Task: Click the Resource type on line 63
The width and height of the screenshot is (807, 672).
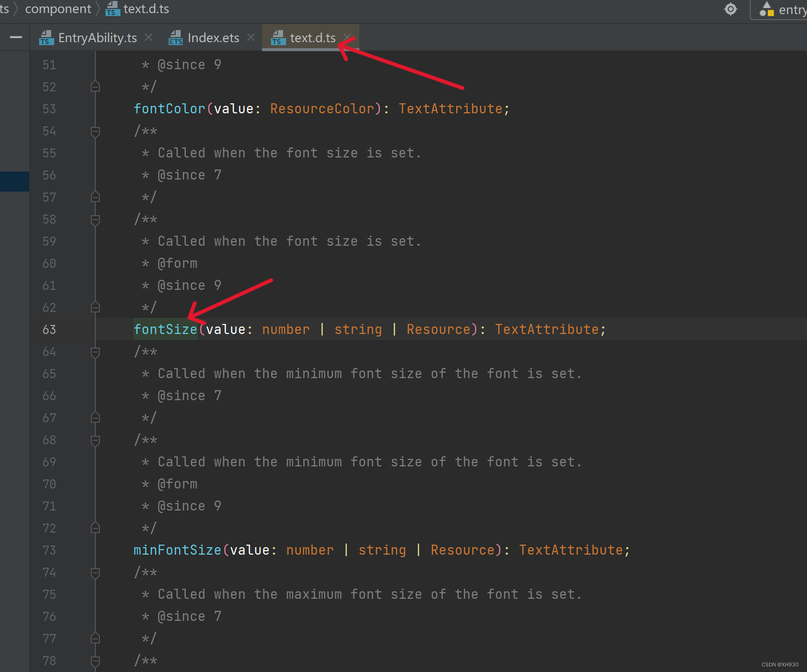Action: pyautogui.click(x=439, y=329)
